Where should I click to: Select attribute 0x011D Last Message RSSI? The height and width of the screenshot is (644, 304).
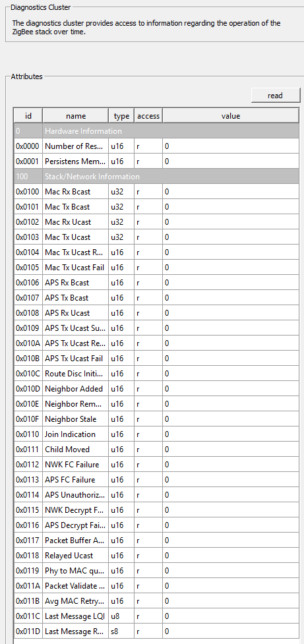point(156,633)
